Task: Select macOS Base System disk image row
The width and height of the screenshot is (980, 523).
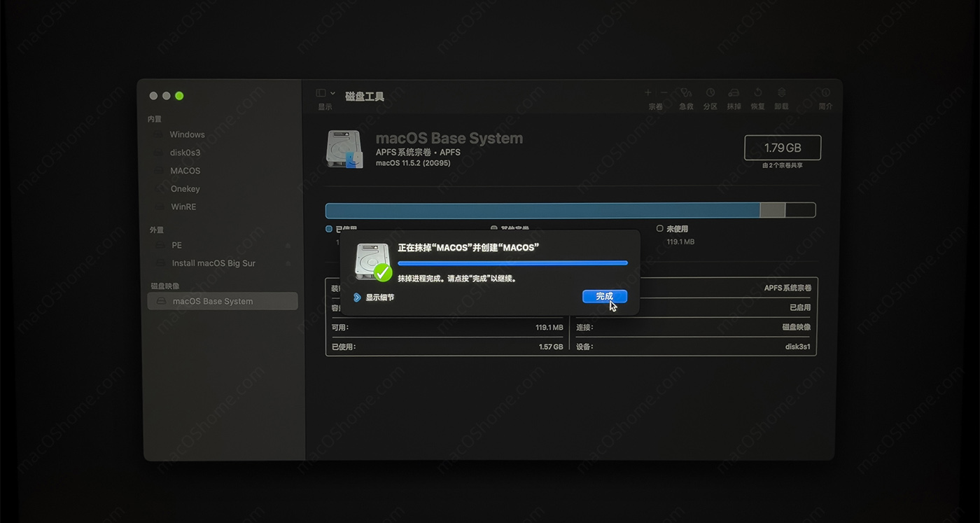Action: click(223, 301)
